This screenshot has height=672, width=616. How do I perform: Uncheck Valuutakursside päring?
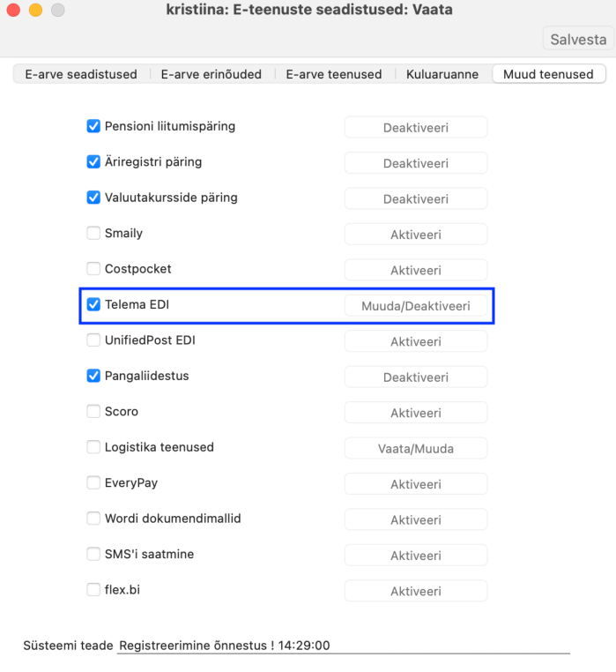point(93,198)
